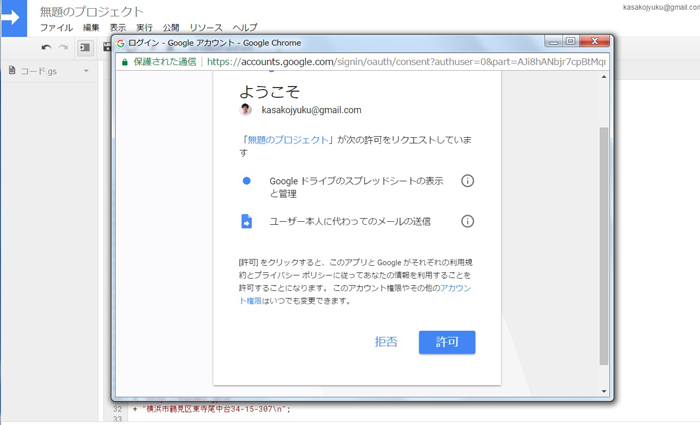Open the 公開 menu

(171, 28)
